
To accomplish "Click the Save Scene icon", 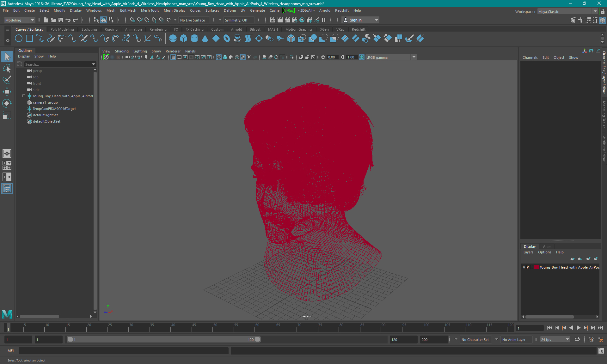I will click(61, 20).
